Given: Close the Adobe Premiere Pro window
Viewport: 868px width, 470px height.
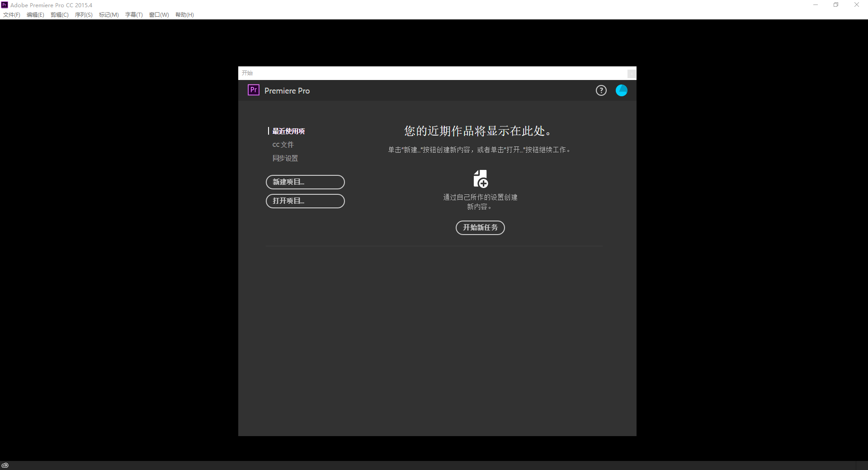Looking at the screenshot, I should [x=857, y=5].
